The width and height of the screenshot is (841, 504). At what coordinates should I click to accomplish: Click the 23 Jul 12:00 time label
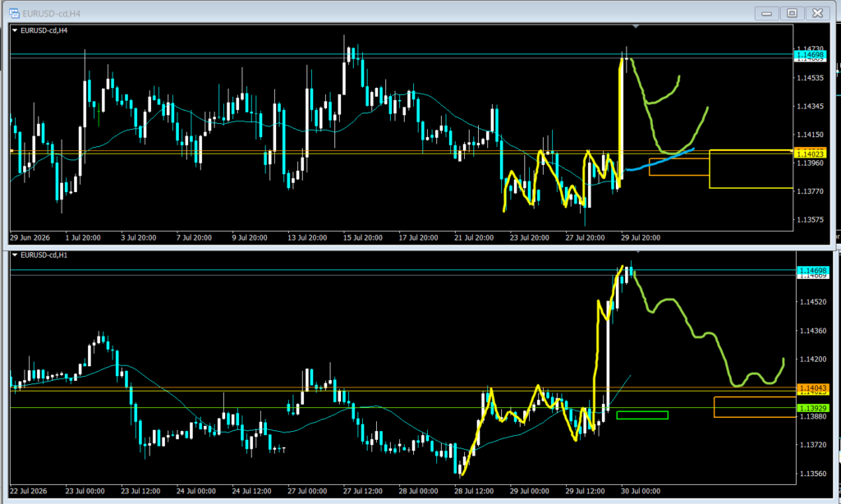[x=140, y=491]
